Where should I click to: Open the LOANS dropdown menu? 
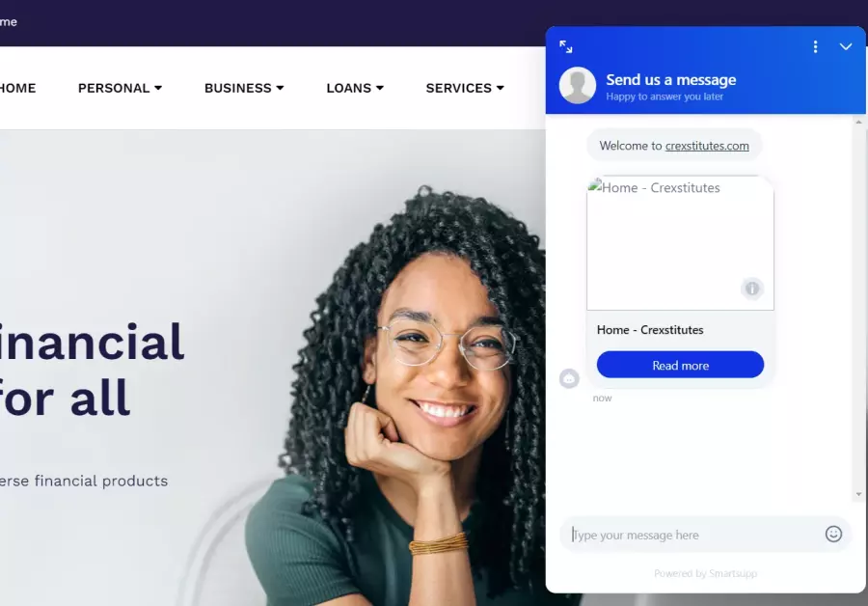pyautogui.click(x=355, y=88)
